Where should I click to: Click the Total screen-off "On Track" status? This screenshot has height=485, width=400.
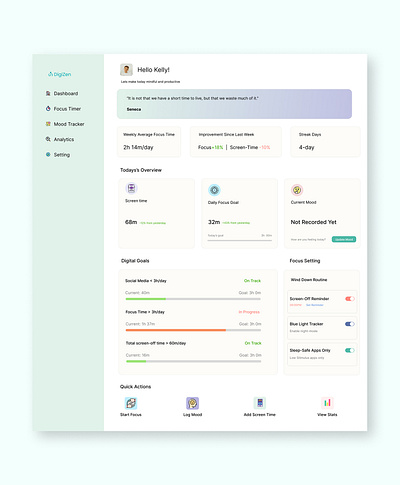point(253,343)
